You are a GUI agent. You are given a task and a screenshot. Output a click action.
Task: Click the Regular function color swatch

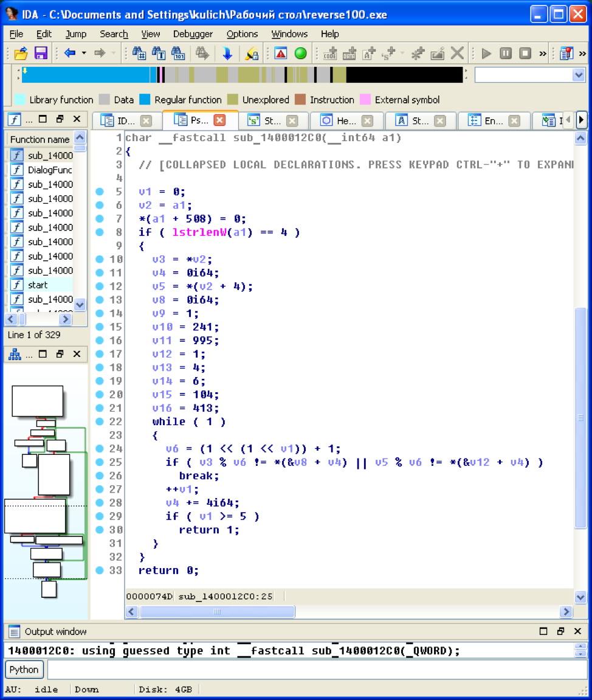(145, 100)
